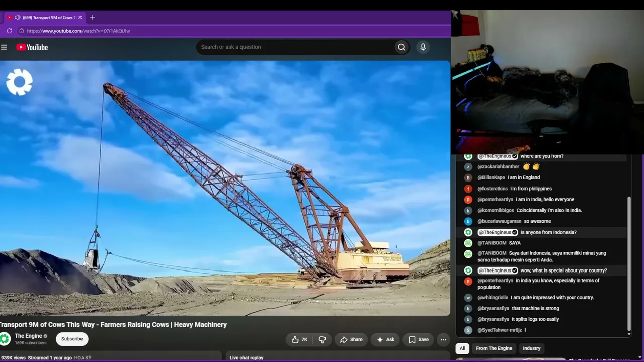
Task: Click message "where are you from?"
Action: 542,156
